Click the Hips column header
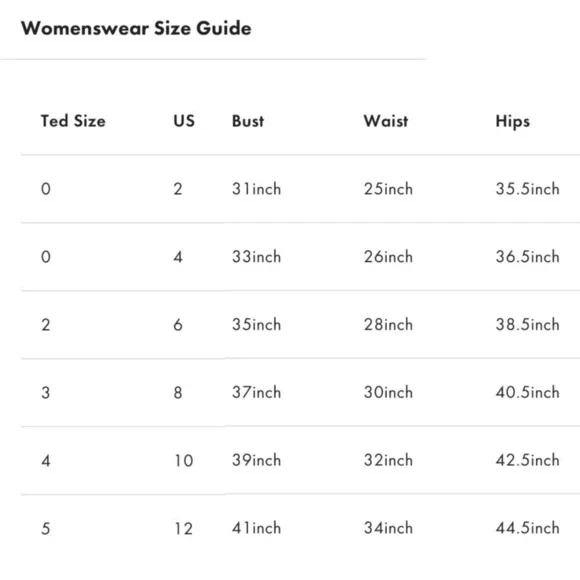The width and height of the screenshot is (580, 580). click(x=513, y=121)
